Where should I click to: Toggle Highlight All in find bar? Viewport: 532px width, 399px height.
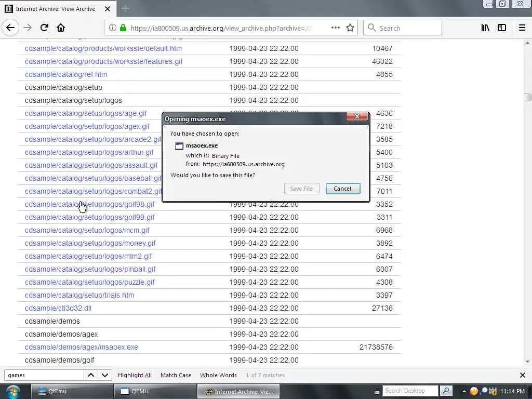click(x=135, y=375)
